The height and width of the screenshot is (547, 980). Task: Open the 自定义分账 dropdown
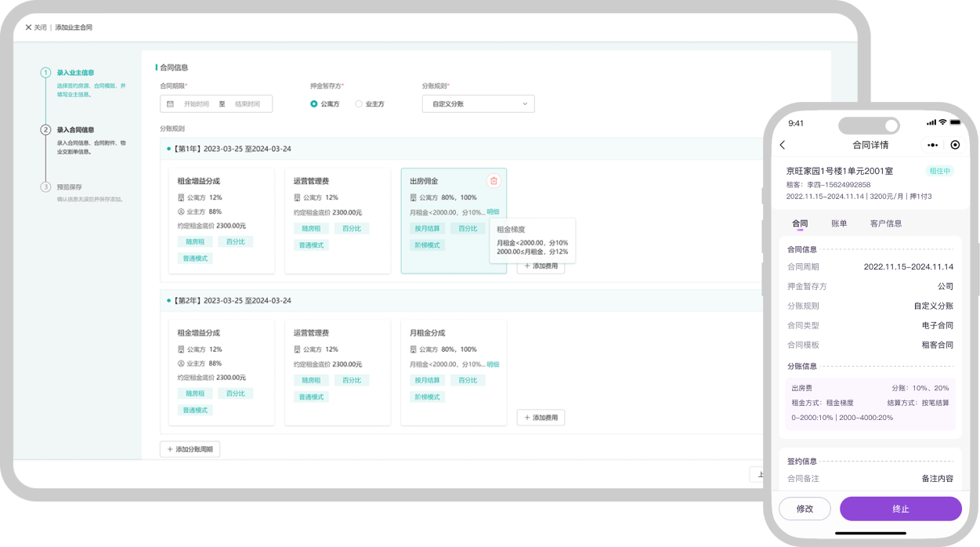tap(478, 104)
